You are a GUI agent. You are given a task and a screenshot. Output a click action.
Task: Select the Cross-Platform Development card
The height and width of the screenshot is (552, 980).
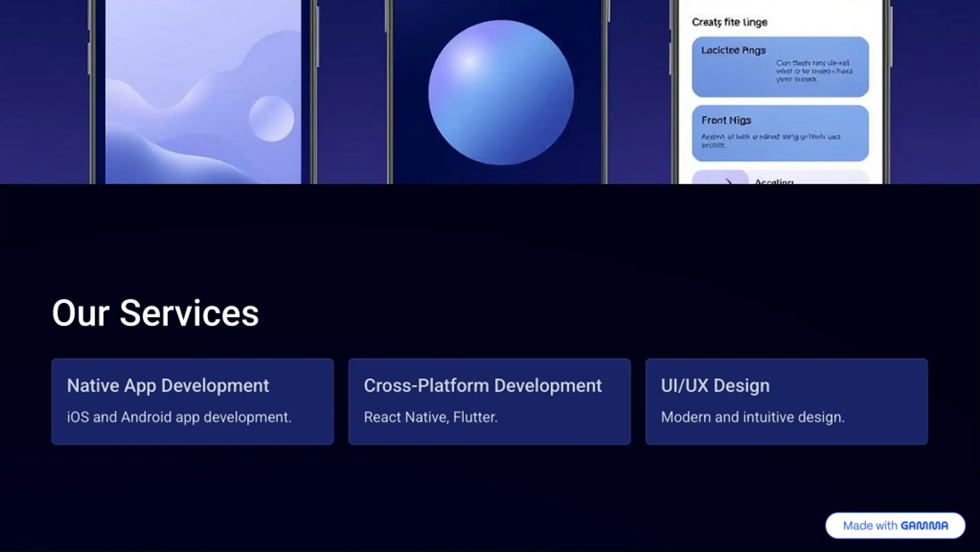point(489,401)
